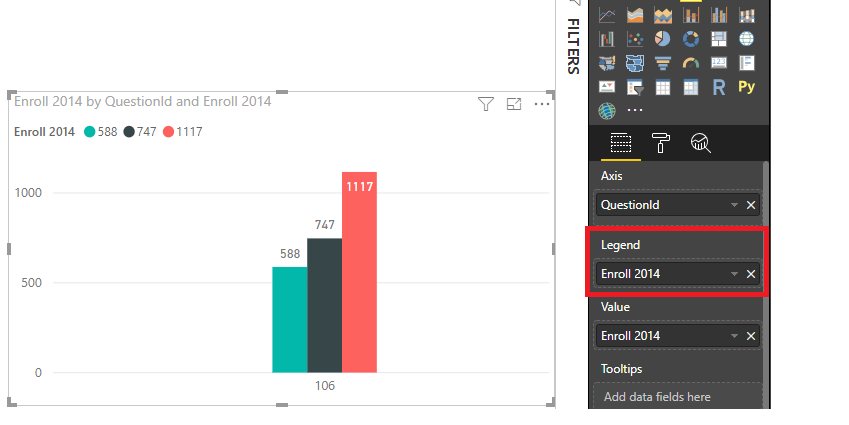Open the chart's filter icon
The height and width of the screenshot is (425, 849).
(486, 104)
